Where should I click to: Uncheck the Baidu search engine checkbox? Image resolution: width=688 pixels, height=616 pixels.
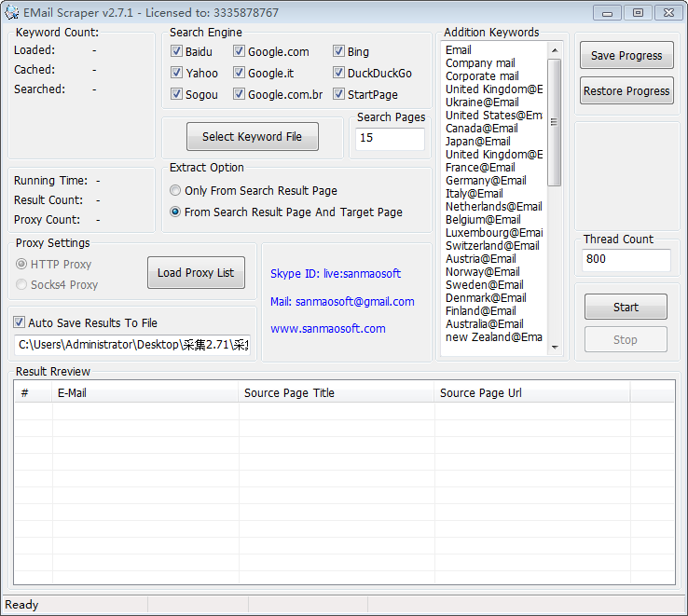pos(177,52)
